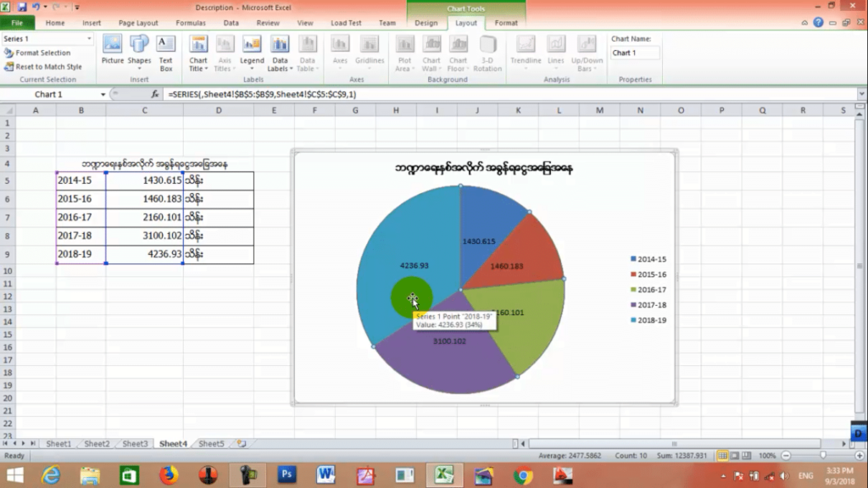This screenshot has height=488, width=868.
Task: Click the Chart Wall button
Action: point(431,53)
